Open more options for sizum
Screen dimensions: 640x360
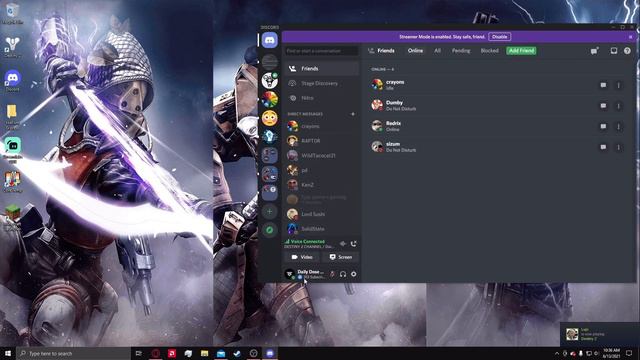pos(618,147)
